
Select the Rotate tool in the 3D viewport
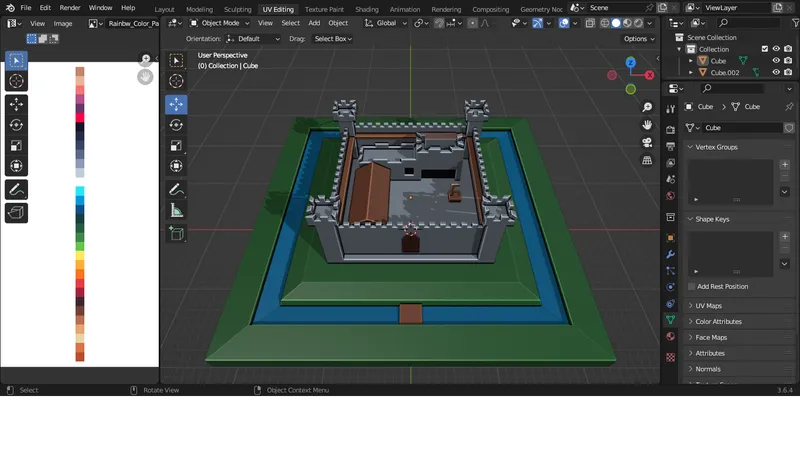point(176,125)
